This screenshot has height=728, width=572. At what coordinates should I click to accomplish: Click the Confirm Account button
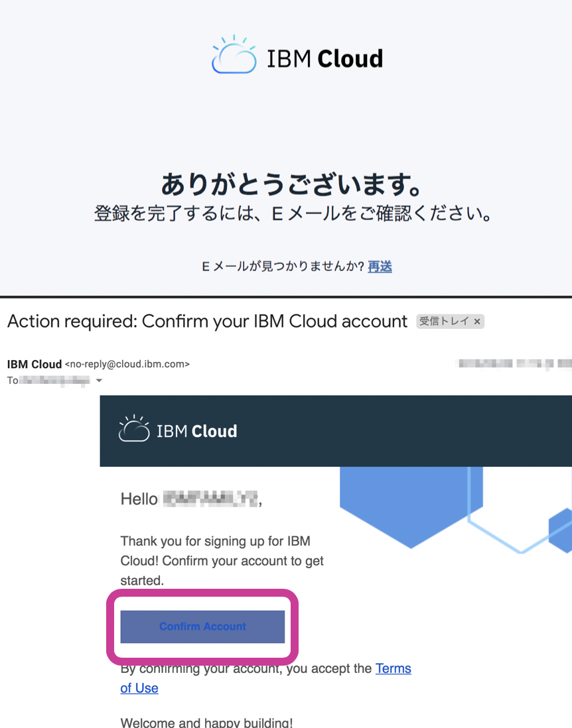click(202, 627)
